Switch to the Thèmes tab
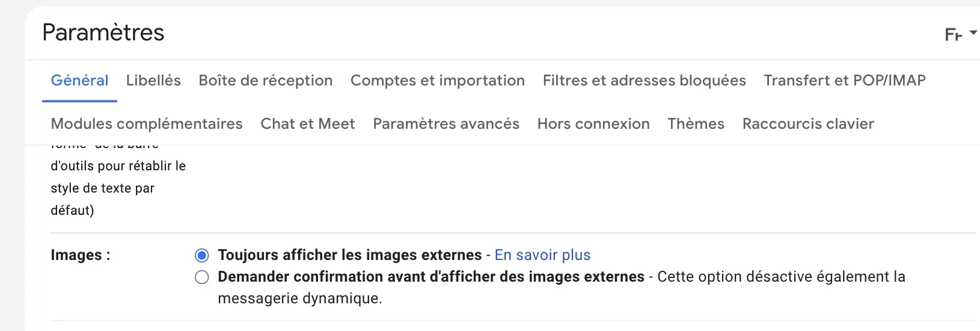Screen dimensions: 980x331 click(x=696, y=124)
